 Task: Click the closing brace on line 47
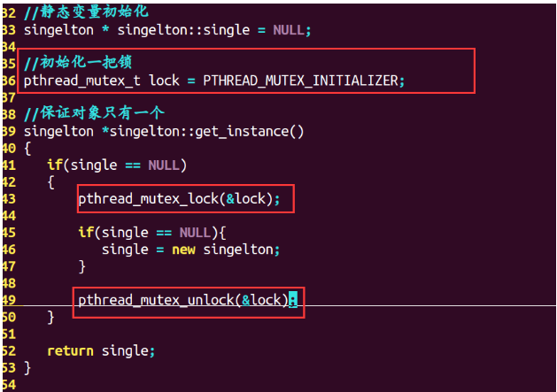(82, 266)
